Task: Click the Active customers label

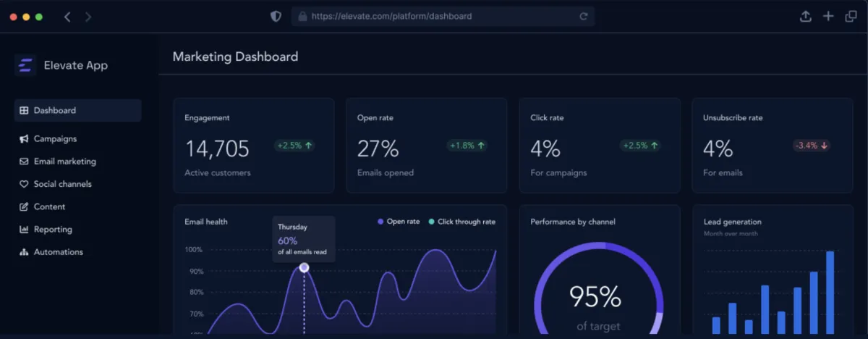Action: (218, 173)
